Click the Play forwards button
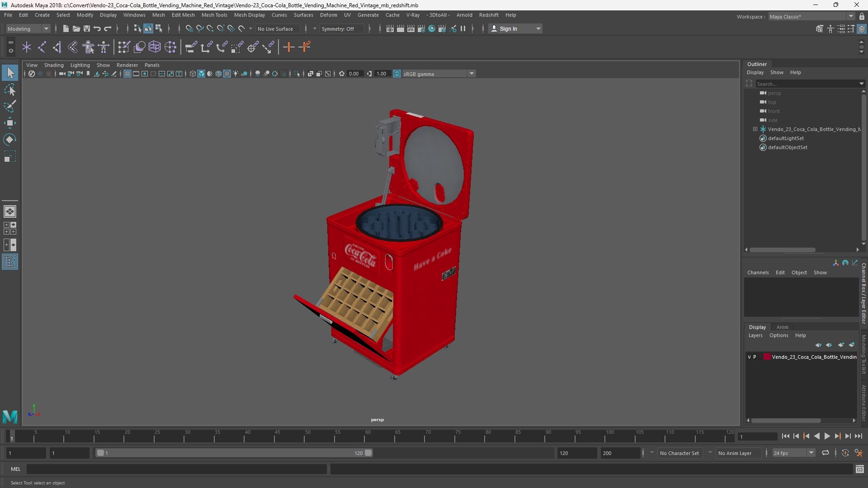The height and width of the screenshot is (488, 868). 827,436
